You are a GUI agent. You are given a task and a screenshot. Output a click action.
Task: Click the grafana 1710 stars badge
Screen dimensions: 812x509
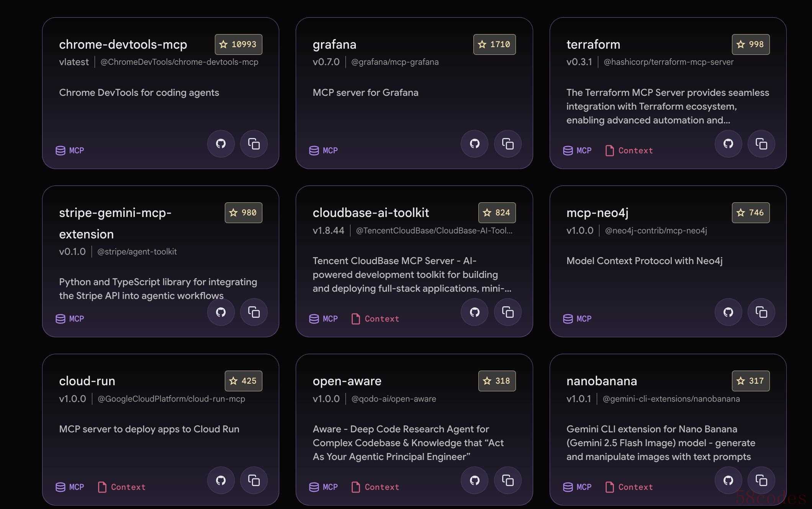[494, 44]
